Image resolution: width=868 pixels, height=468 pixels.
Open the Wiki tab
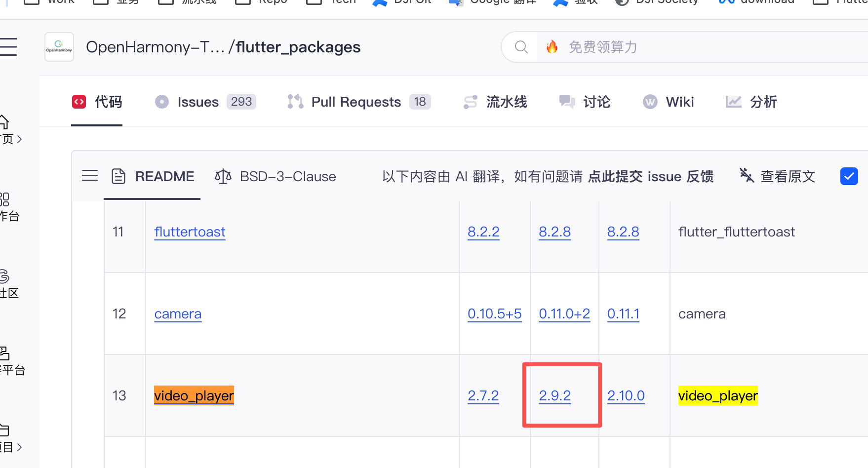669,102
